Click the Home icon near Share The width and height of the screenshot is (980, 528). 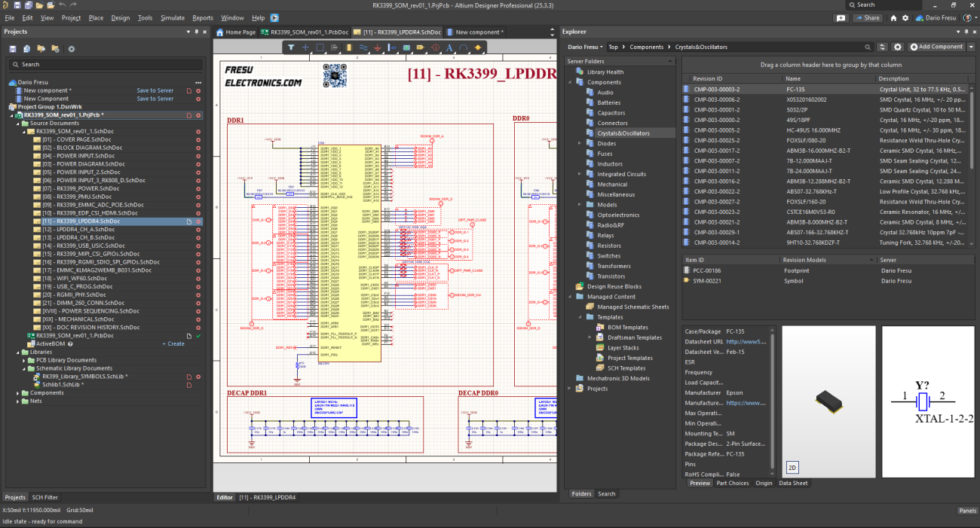coord(893,17)
